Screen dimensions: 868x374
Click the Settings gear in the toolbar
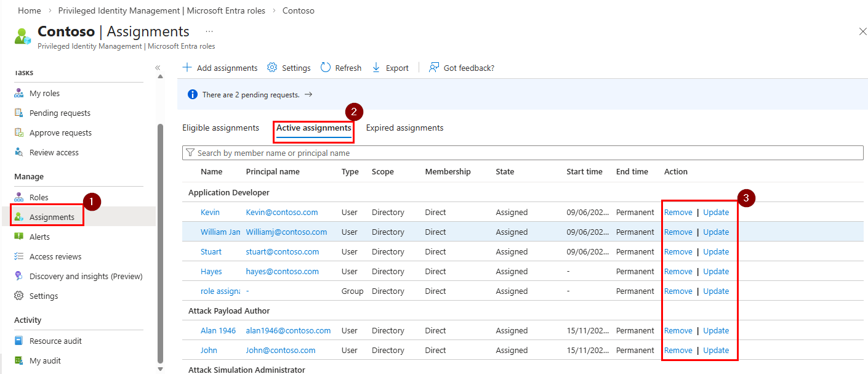(x=271, y=67)
